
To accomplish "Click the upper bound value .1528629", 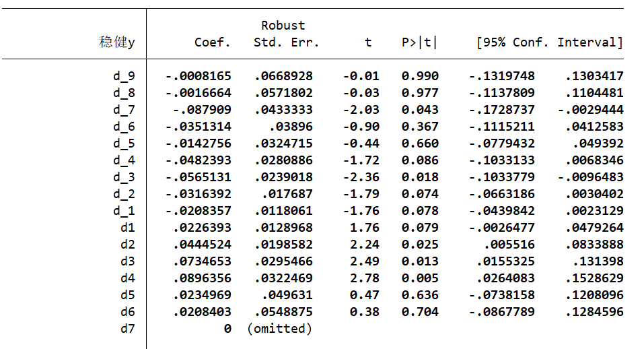I will coord(594,278).
